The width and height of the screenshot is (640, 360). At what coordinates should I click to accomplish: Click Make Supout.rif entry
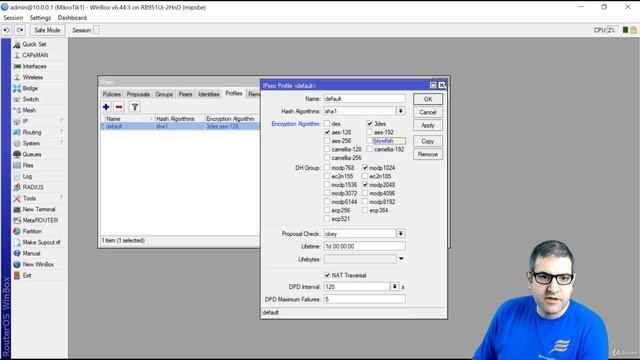41,242
